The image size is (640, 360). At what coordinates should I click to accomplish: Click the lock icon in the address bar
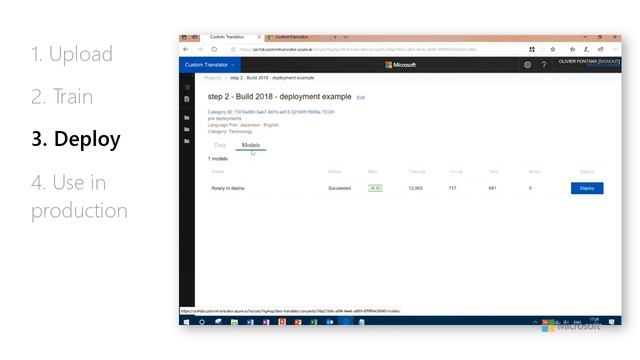tap(233, 50)
